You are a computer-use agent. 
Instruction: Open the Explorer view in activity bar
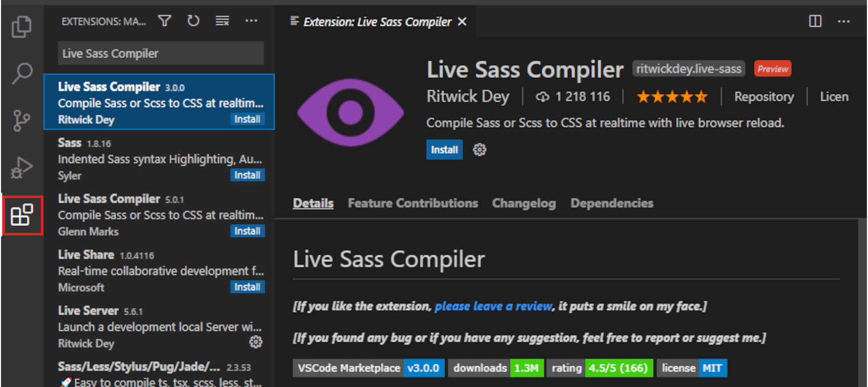(x=21, y=26)
